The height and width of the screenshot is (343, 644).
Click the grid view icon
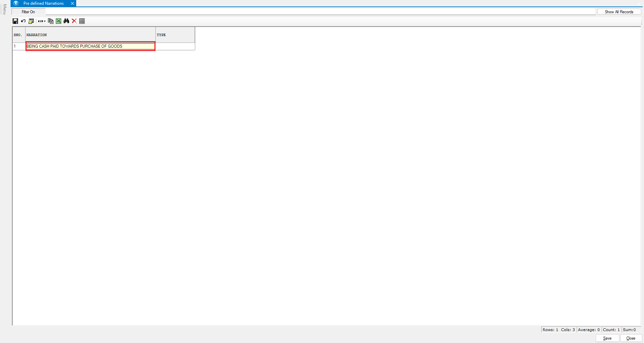[82, 21]
